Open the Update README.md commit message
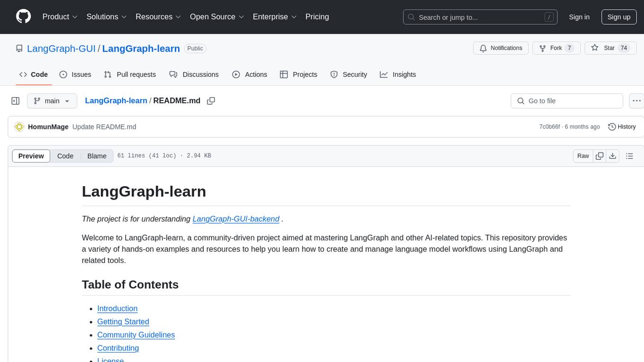Image resolution: width=644 pixels, height=362 pixels. pyautogui.click(x=104, y=127)
